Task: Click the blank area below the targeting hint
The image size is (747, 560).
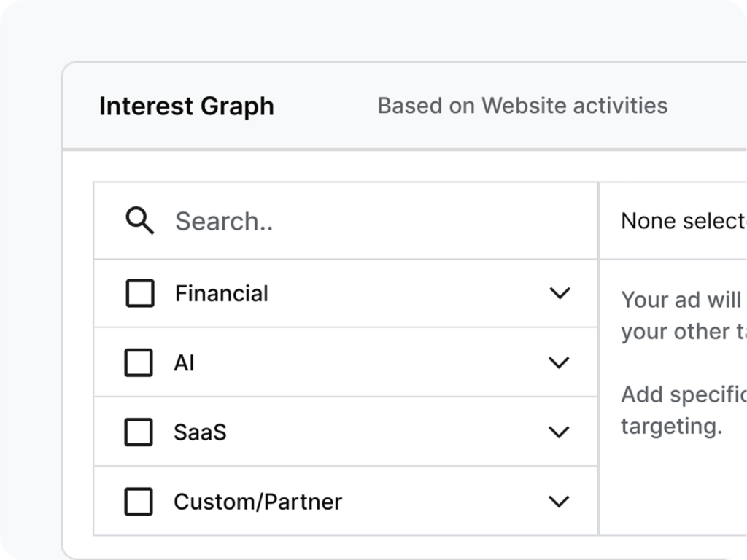Action: [673, 489]
